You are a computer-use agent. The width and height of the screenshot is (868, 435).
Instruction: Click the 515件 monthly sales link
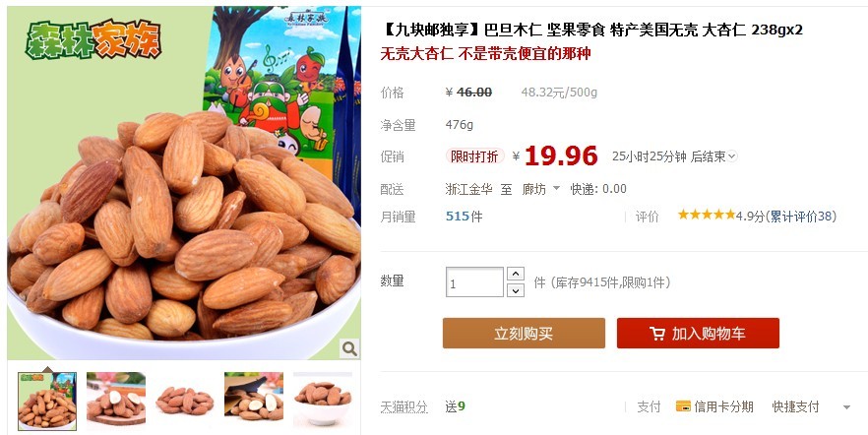(464, 217)
